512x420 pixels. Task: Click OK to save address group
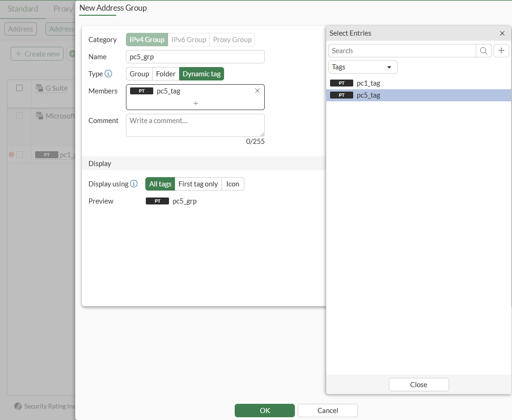tap(264, 410)
